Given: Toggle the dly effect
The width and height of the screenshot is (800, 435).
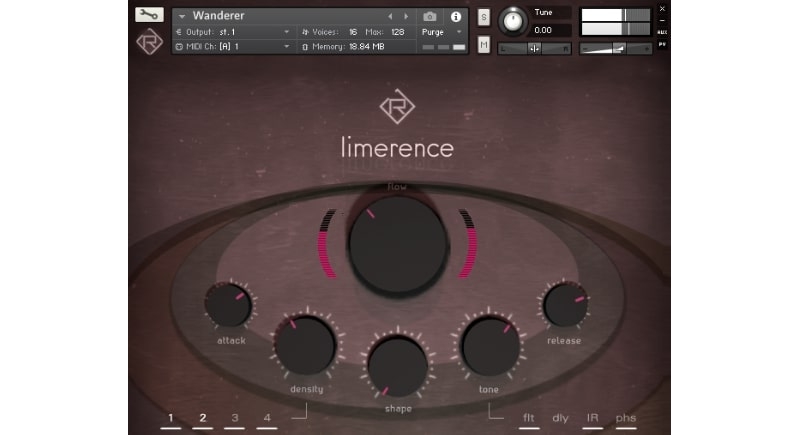Looking at the screenshot, I should (560, 418).
